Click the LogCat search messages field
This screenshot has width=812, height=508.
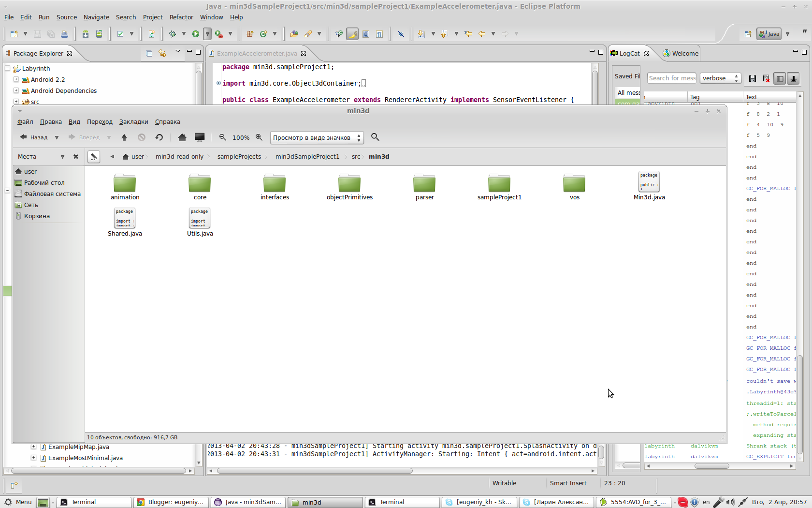[672, 78]
